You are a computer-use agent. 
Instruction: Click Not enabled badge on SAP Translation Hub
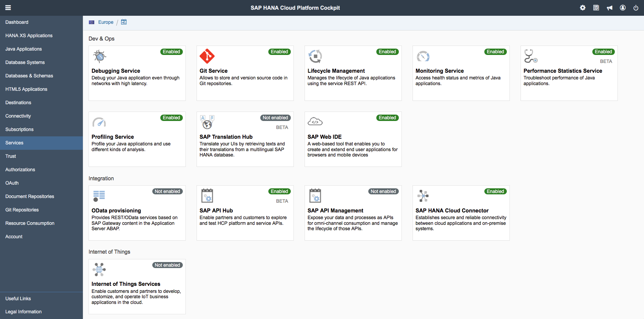click(275, 118)
